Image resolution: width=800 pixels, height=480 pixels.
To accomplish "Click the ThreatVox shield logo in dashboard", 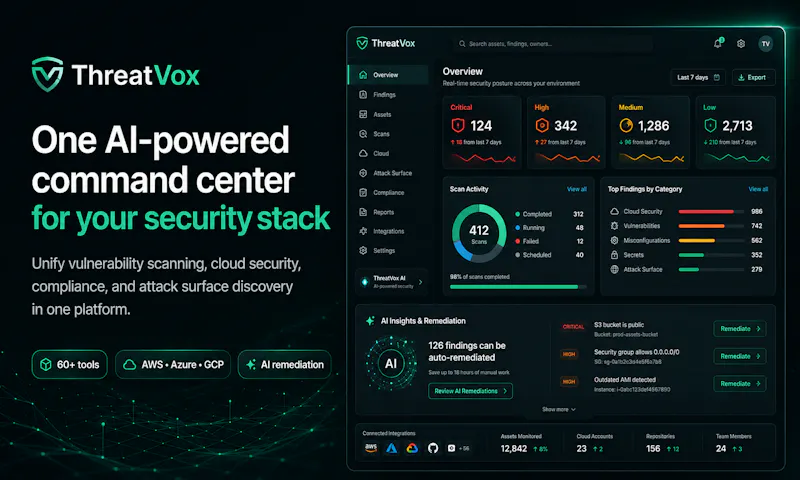I will pos(362,43).
